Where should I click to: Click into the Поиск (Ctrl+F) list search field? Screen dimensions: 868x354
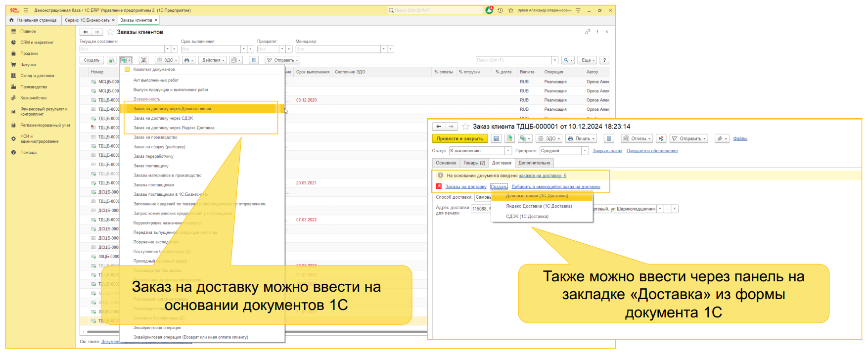pyautogui.click(x=513, y=60)
